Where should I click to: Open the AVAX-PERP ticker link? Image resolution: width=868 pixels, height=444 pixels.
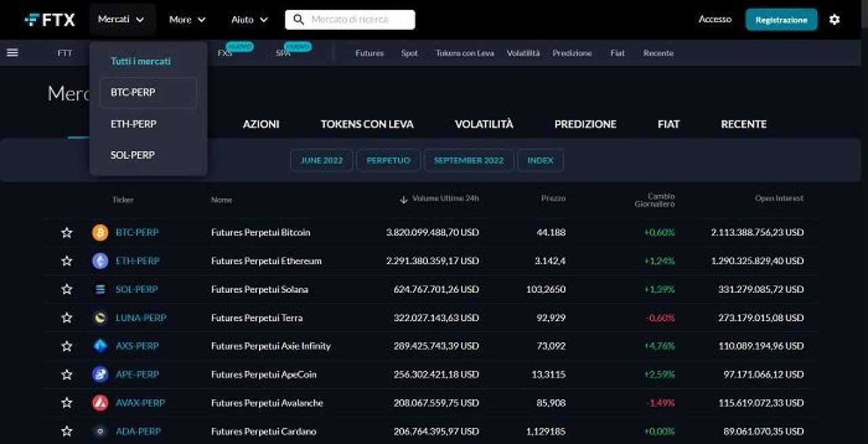tap(140, 403)
